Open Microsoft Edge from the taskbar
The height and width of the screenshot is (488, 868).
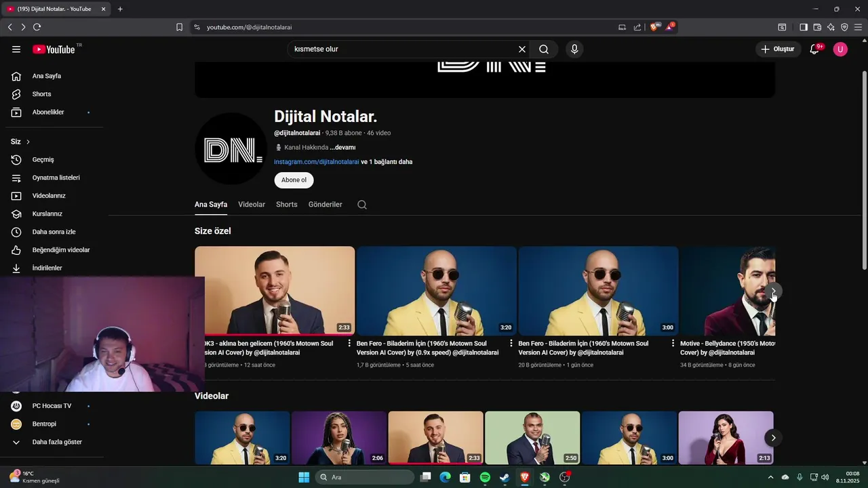445,477
